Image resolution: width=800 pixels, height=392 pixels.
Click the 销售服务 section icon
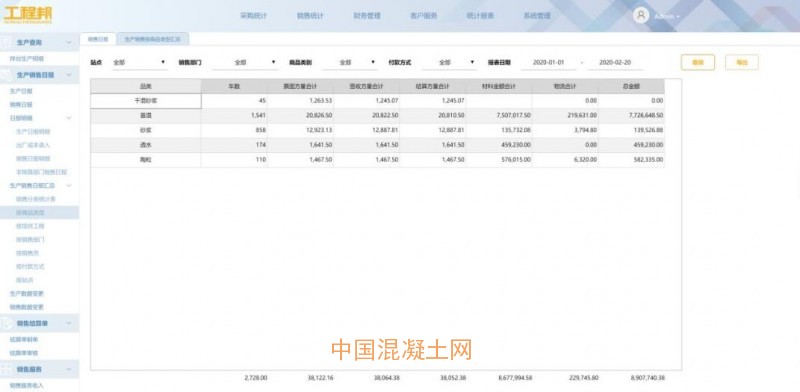pyautogui.click(x=6, y=369)
